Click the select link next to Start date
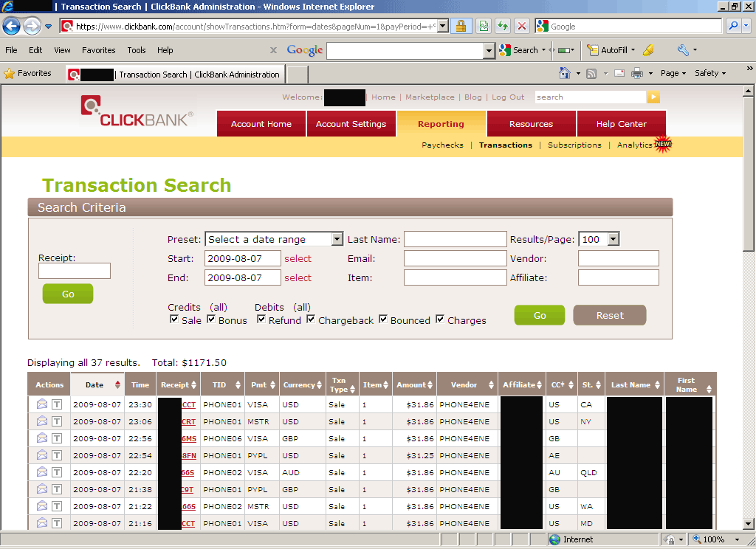 298,259
